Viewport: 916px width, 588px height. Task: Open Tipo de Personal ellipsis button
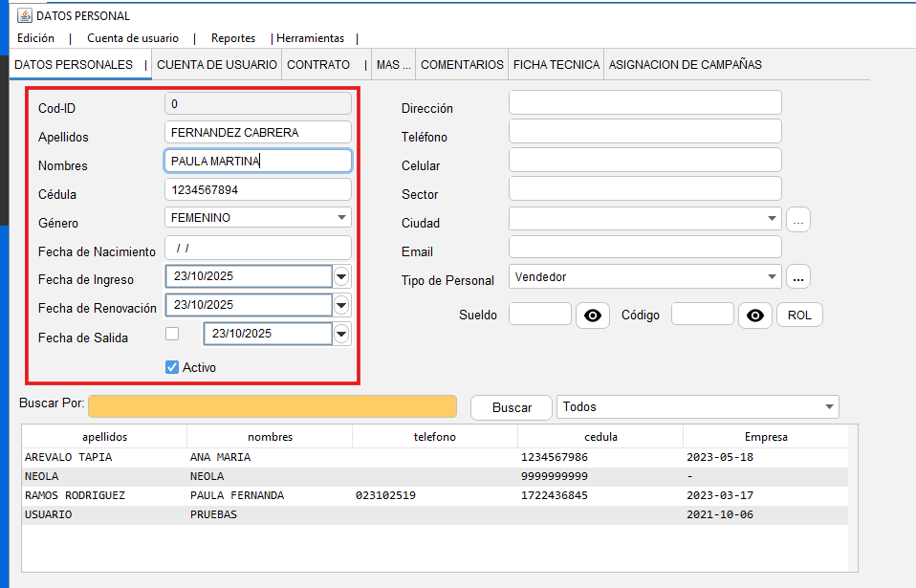798,277
